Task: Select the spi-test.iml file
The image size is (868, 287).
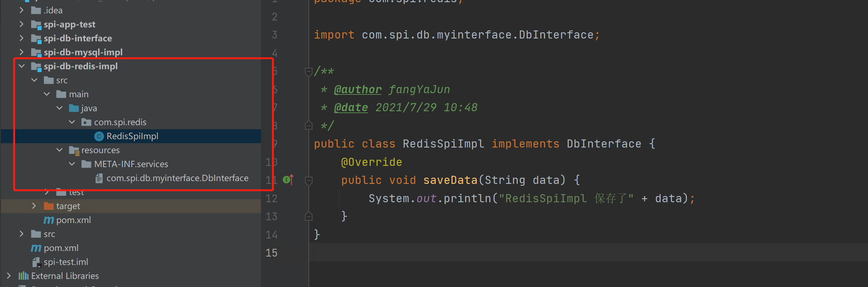Action: tap(66, 262)
